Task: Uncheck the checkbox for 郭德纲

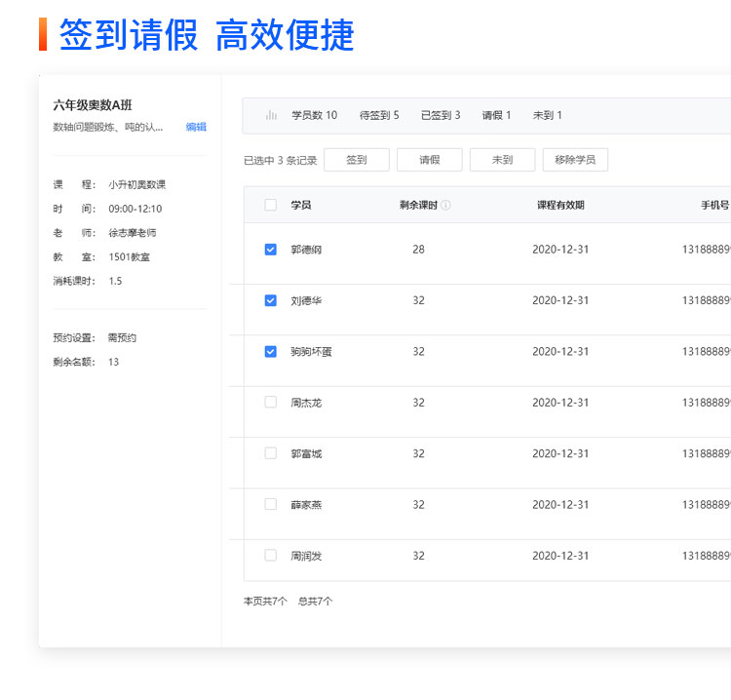Action: tap(270, 250)
